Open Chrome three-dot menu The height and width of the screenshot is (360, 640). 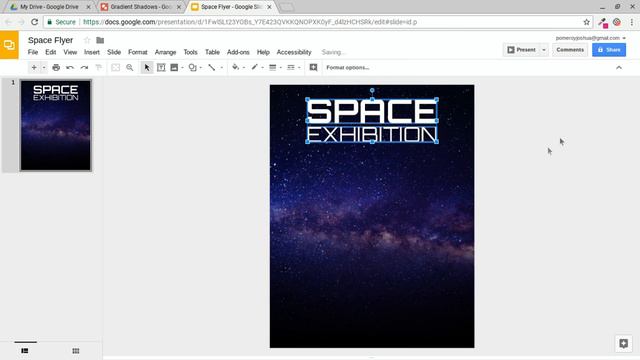click(x=632, y=22)
